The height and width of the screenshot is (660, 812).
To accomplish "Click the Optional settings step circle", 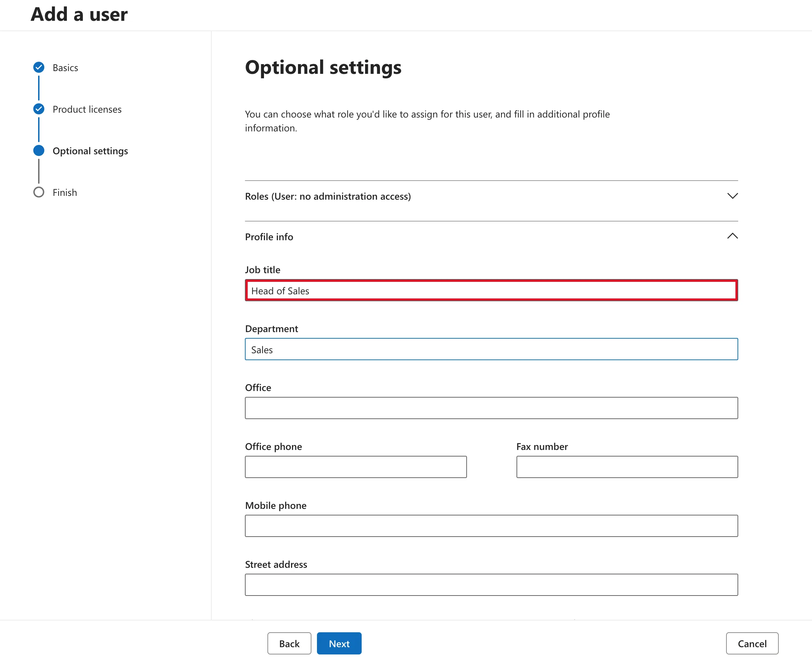I will click(39, 150).
